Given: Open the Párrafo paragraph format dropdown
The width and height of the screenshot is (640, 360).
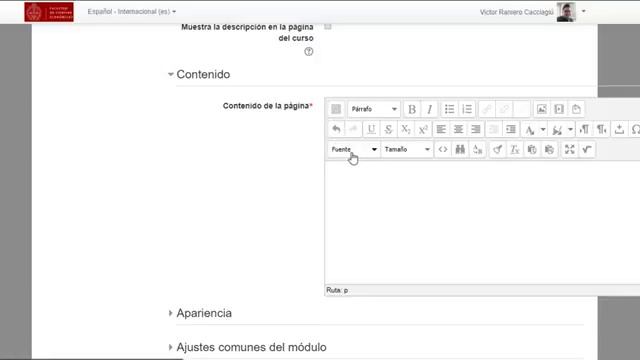Looking at the screenshot, I should click(x=374, y=109).
